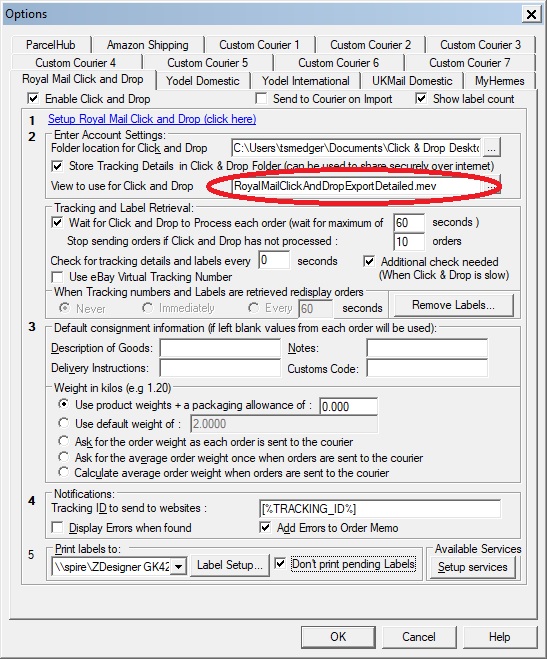Expand the Print labels to printer dropdown
547x659 pixels.
tap(179, 567)
